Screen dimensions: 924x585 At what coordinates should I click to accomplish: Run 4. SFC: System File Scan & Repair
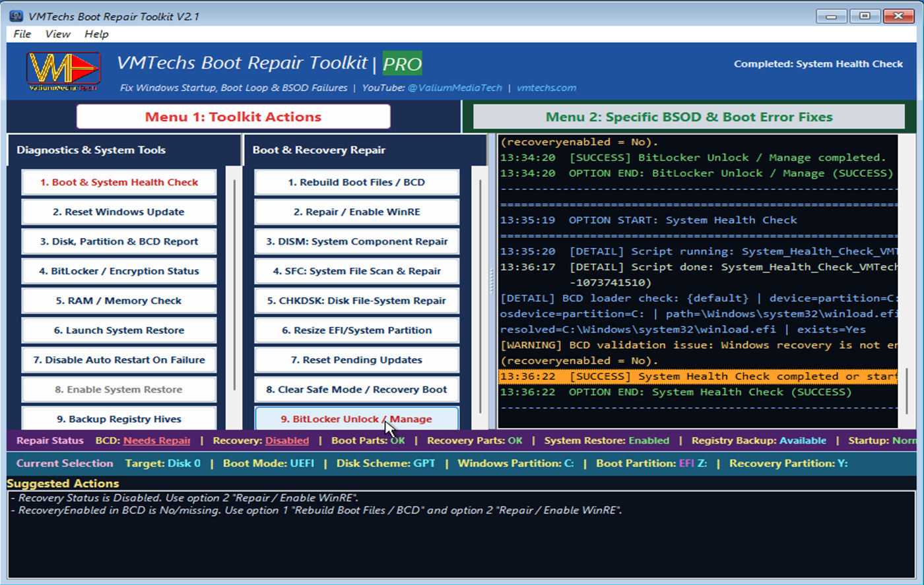(356, 271)
